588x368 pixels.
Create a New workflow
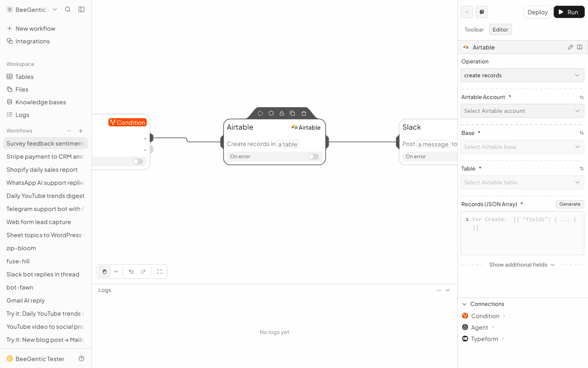point(46,29)
